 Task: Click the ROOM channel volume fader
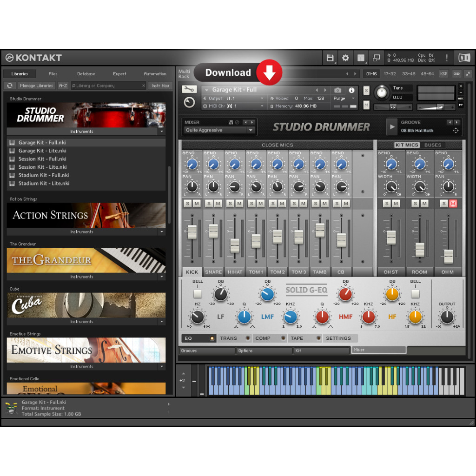pyautogui.click(x=420, y=250)
